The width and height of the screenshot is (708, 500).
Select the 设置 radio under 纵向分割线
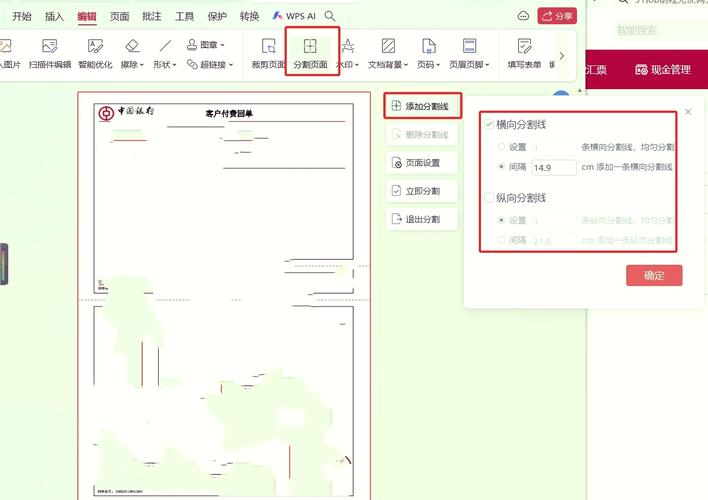click(501, 220)
